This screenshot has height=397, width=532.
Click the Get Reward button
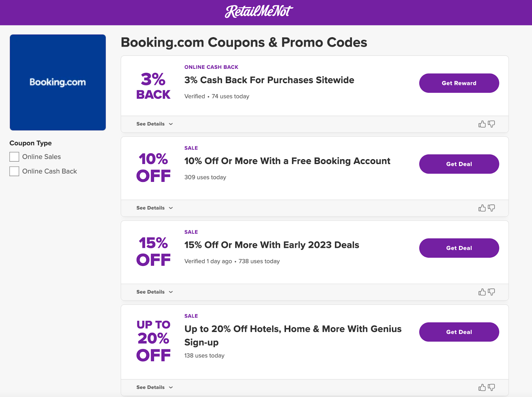click(459, 83)
